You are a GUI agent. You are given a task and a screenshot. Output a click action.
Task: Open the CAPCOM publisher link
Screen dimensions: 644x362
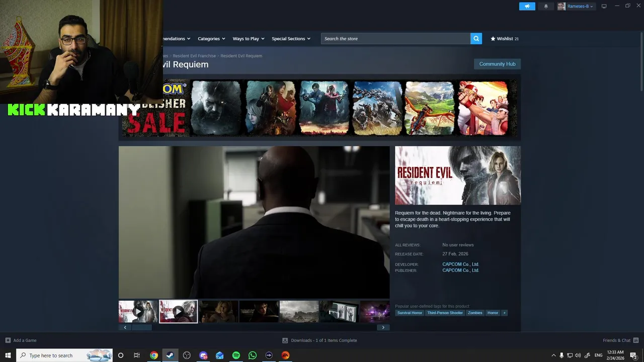[x=460, y=270]
